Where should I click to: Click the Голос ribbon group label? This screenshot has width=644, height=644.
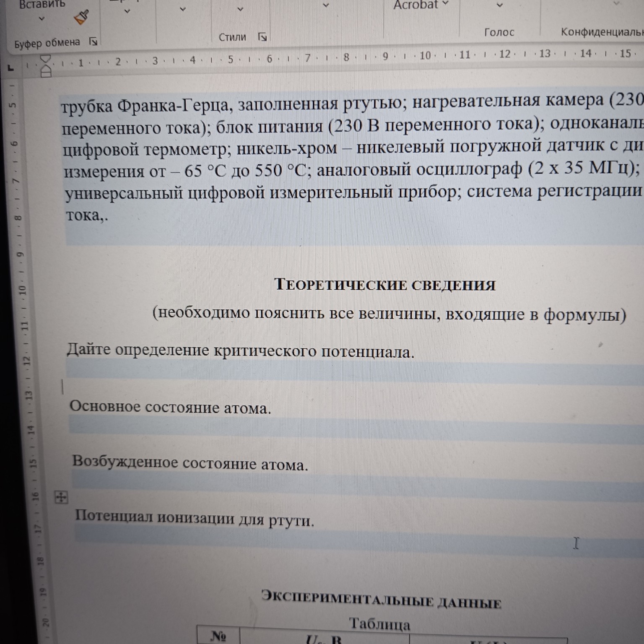click(x=500, y=33)
